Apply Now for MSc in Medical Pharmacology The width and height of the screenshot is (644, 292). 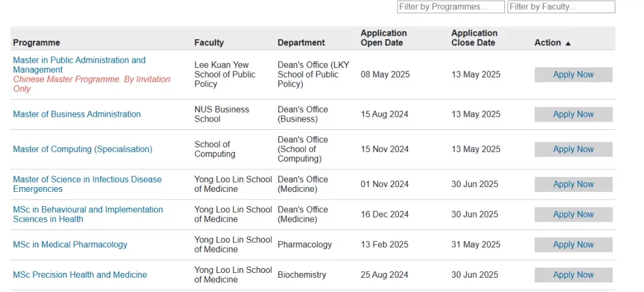pyautogui.click(x=574, y=245)
